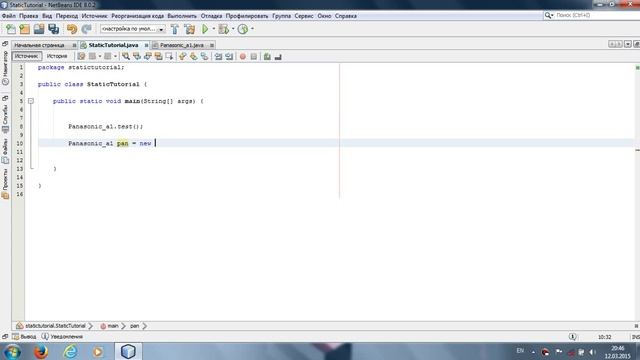Run the project with the green arrow
This screenshot has height=360, width=640.
click(205, 29)
